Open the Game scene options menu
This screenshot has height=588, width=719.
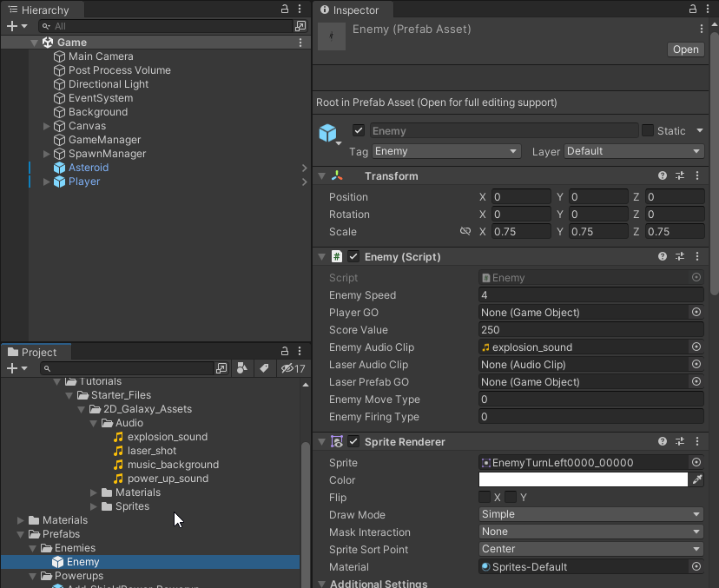300,43
